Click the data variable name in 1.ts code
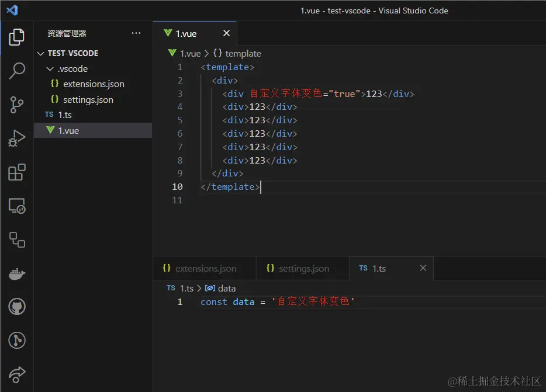 click(x=243, y=302)
